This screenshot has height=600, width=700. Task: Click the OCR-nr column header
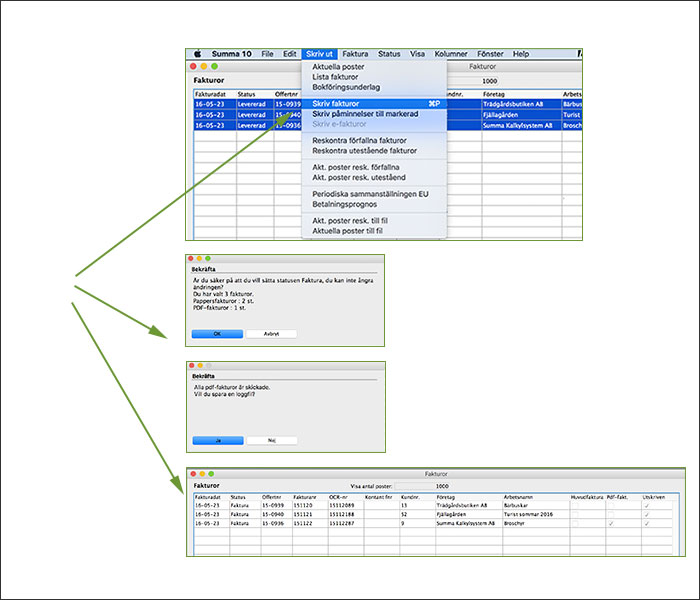346,497
